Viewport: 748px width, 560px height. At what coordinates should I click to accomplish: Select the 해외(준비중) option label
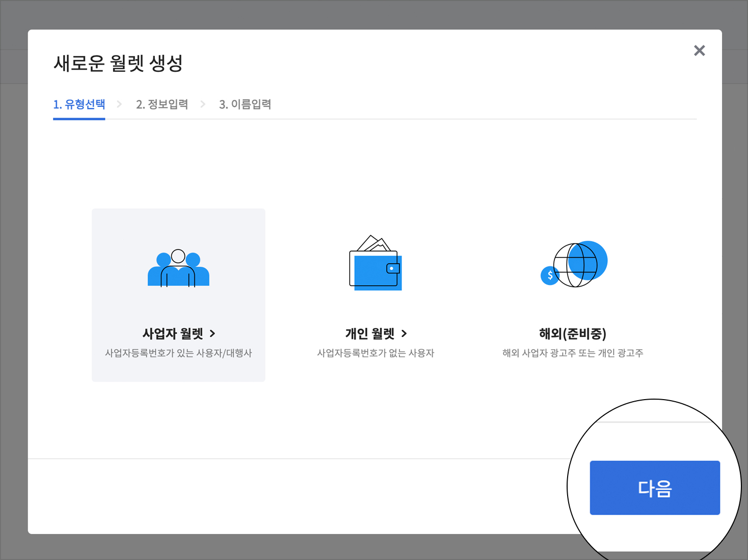click(572, 333)
